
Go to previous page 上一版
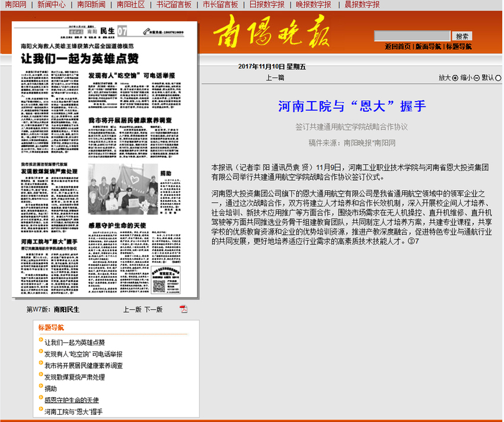(132, 310)
